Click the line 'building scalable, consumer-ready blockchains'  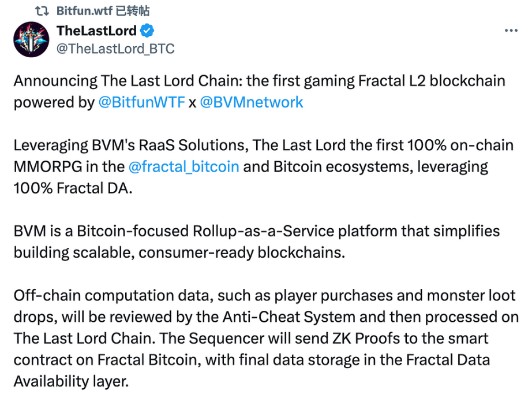179,253
